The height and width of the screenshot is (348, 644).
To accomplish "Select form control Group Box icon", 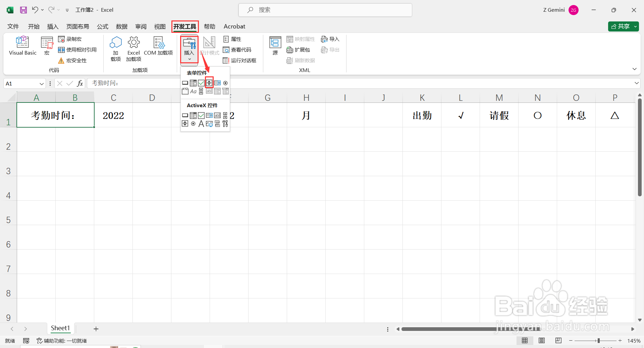I will pyautogui.click(x=185, y=91).
